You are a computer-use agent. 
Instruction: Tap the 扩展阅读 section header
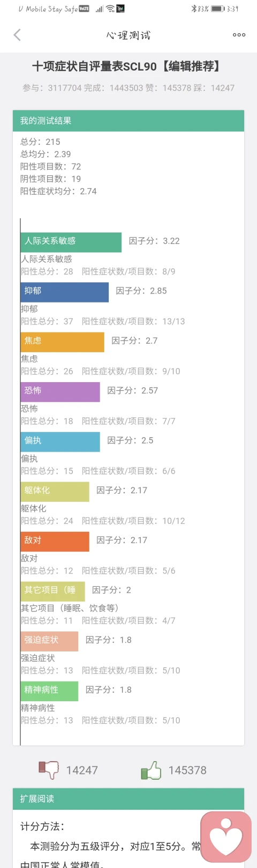pos(128,799)
